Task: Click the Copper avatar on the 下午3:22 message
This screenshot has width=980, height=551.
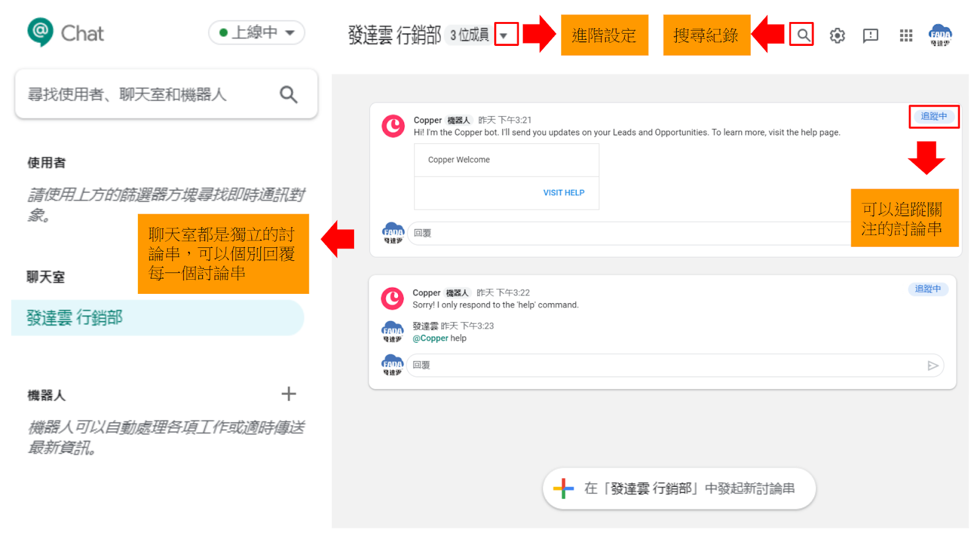Action: pyautogui.click(x=393, y=299)
